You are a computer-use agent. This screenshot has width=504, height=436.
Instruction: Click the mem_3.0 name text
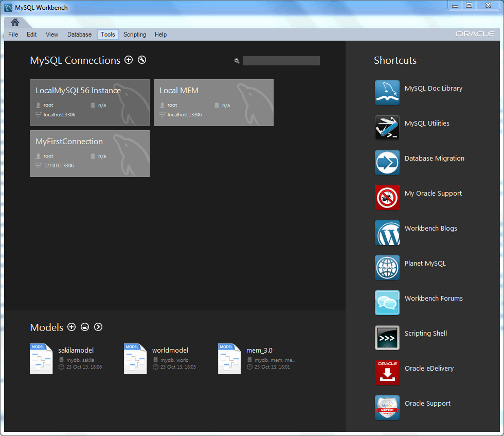point(259,351)
